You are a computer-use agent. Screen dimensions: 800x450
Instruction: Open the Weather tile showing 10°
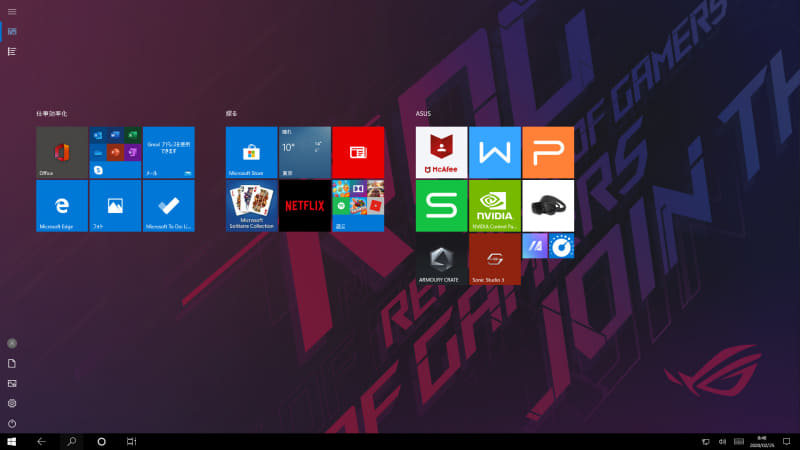pyautogui.click(x=305, y=152)
